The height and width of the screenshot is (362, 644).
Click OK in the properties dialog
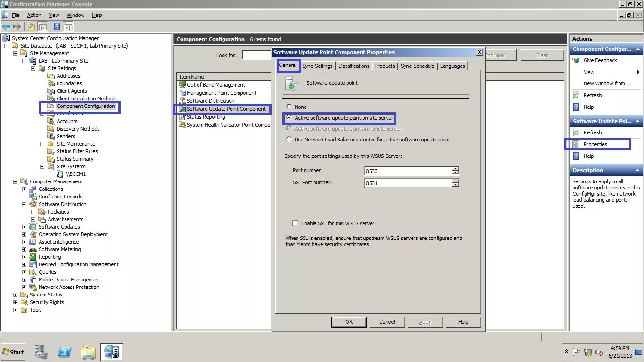(349, 322)
